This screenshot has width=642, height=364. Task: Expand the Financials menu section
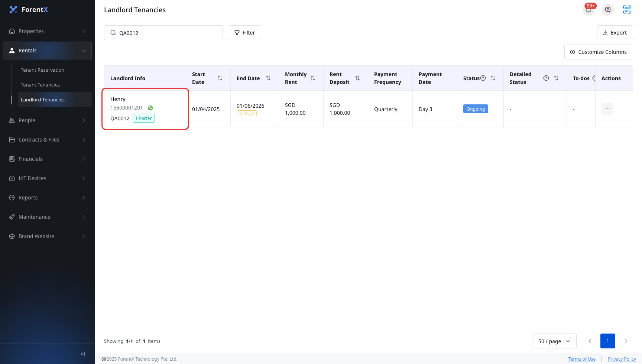click(x=48, y=159)
